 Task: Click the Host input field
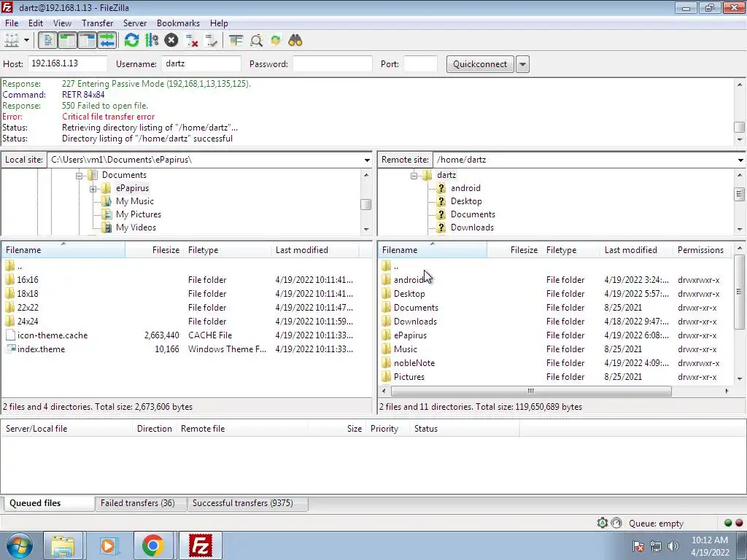68,64
